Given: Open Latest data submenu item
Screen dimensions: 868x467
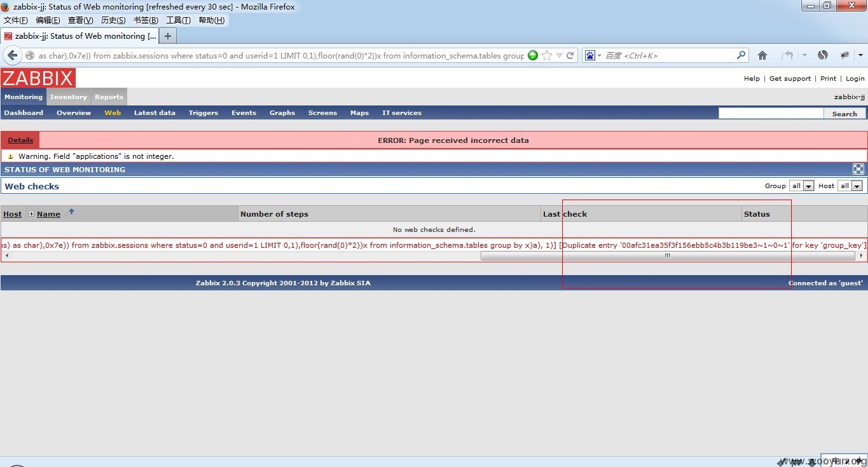Looking at the screenshot, I should tap(155, 113).
